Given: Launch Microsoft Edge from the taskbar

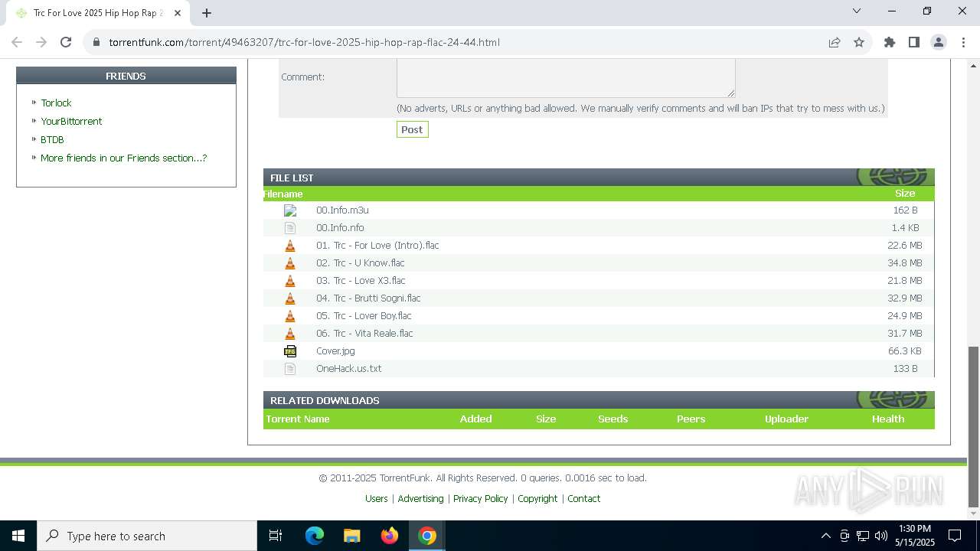Looking at the screenshot, I should point(315,536).
